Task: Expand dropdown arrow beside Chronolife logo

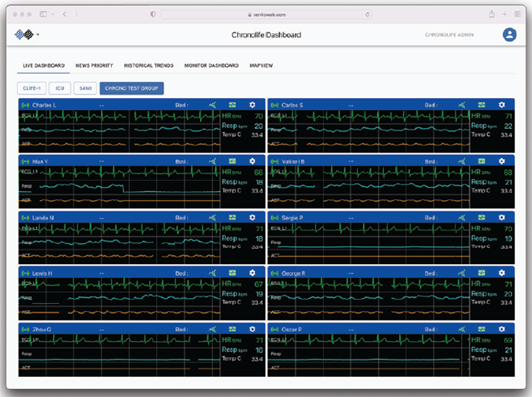Action: point(38,35)
